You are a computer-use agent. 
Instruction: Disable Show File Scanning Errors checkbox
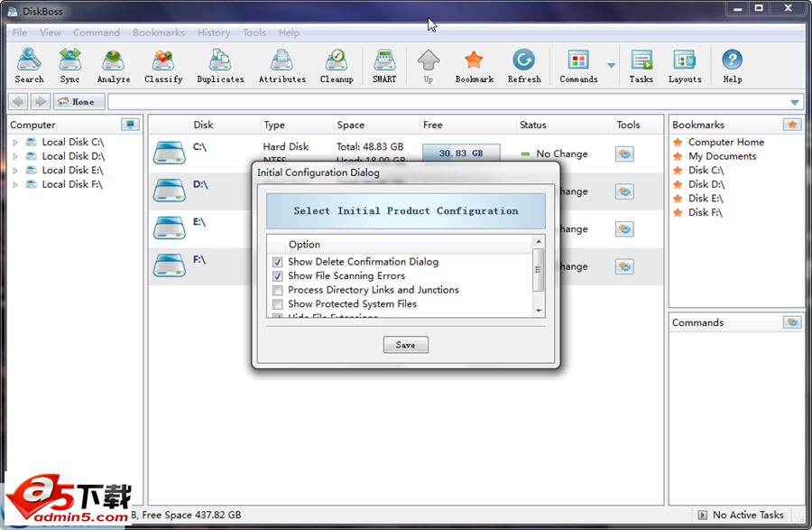278,276
